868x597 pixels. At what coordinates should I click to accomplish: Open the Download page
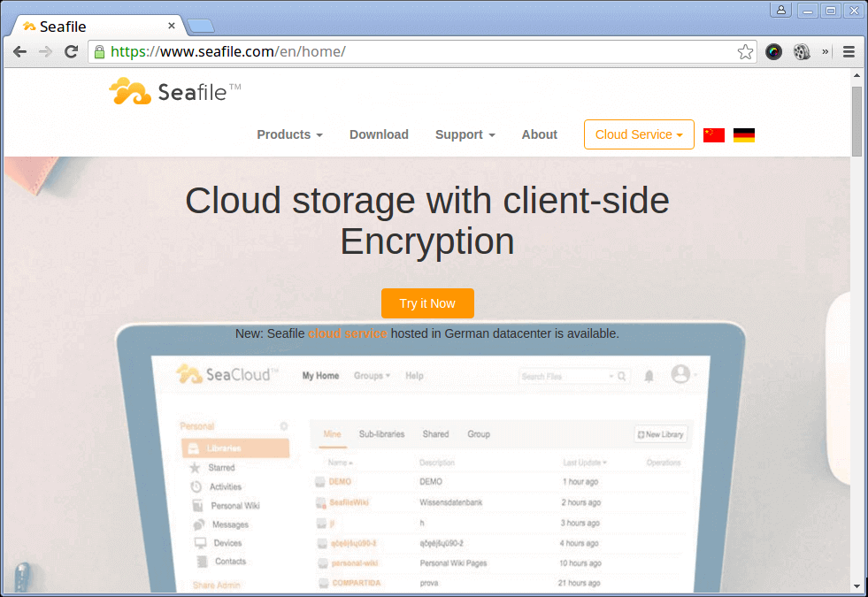(379, 135)
